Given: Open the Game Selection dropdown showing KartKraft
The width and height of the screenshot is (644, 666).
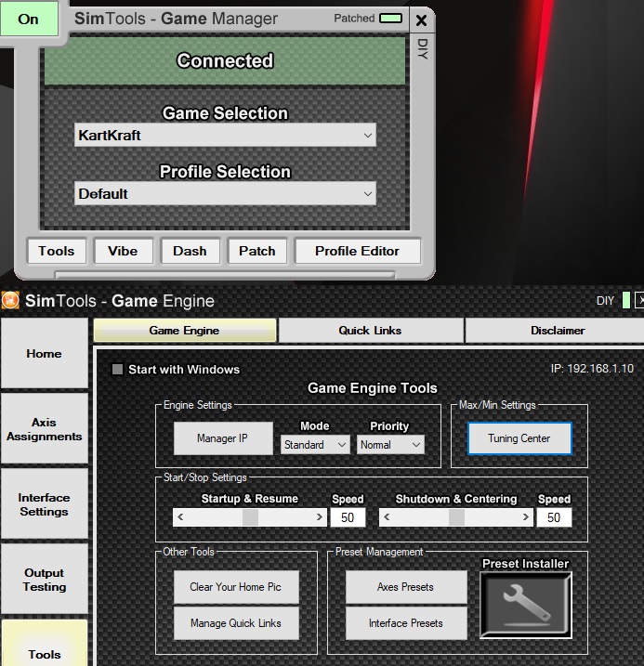Looking at the screenshot, I should click(x=225, y=135).
